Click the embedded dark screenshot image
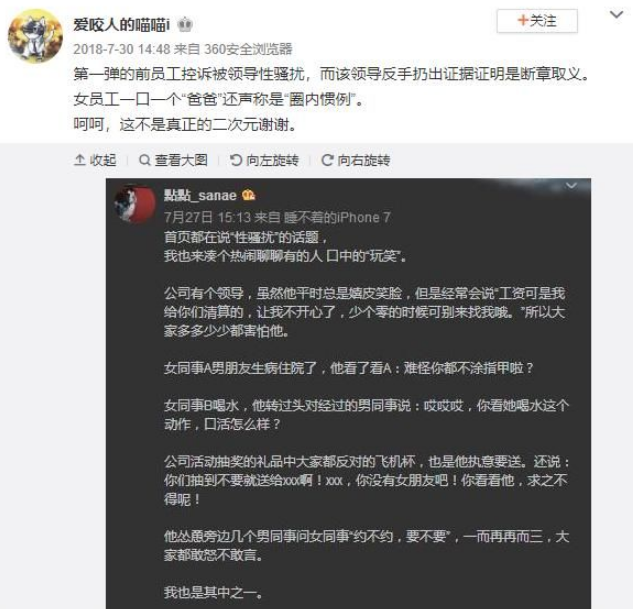This screenshot has height=609, width=633. pyautogui.click(x=348, y=393)
